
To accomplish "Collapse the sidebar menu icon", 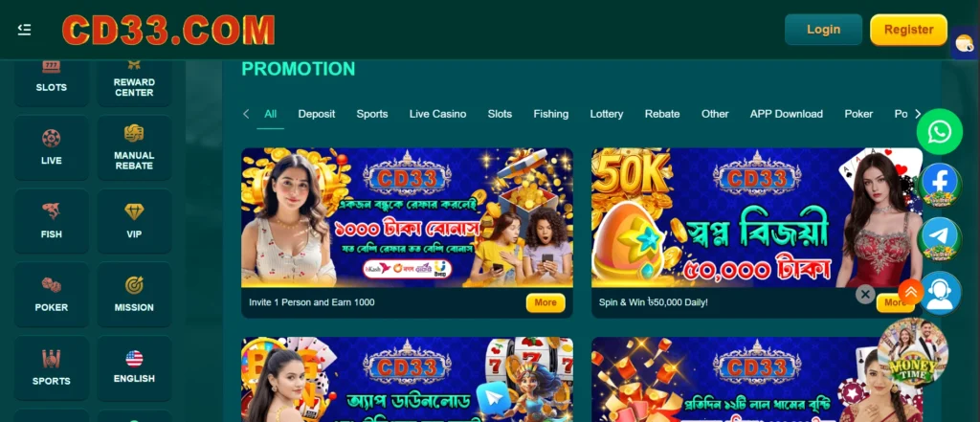I will (x=24, y=30).
